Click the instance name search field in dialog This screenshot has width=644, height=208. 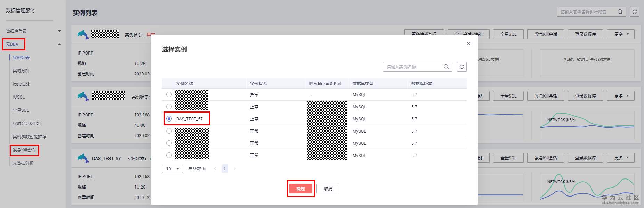[x=413, y=67]
